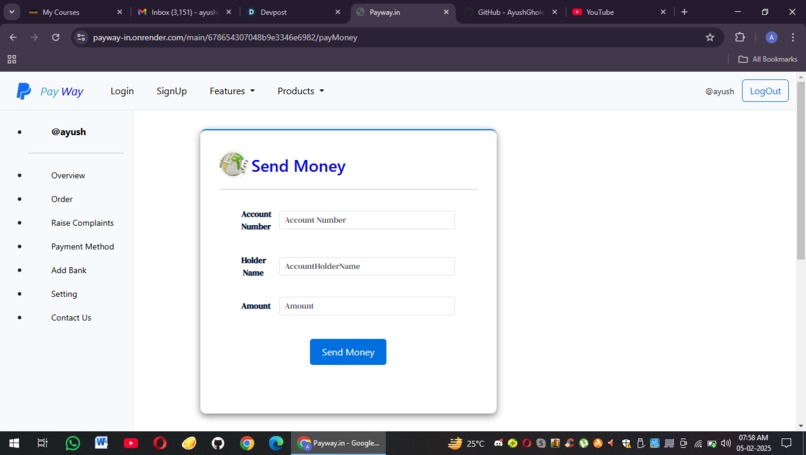
Task: Click the weather 25°C taskbar widget
Action: (466, 443)
